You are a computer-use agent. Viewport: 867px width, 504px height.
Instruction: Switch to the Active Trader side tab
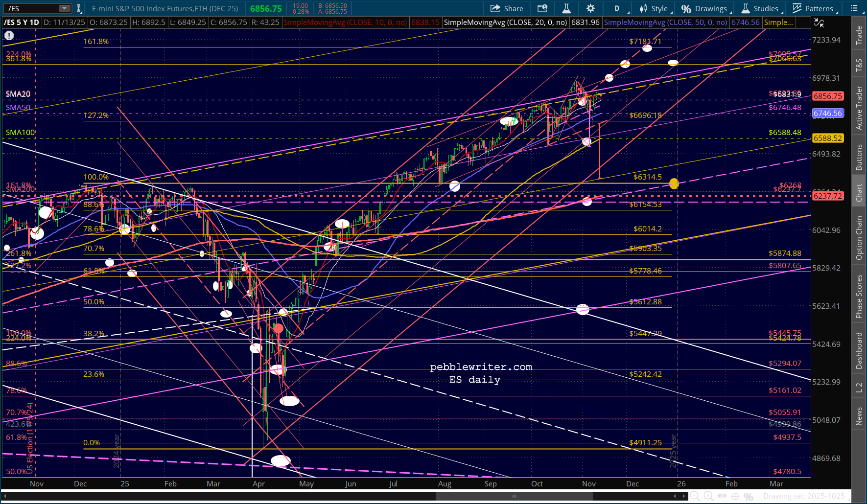tap(859, 108)
